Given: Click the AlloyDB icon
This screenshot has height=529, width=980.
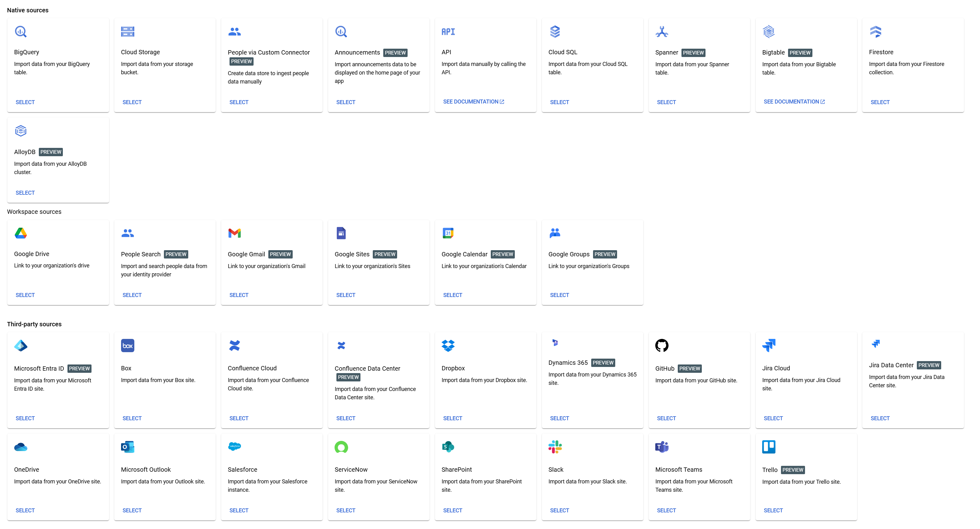Looking at the screenshot, I should pyautogui.click(x=21, y=131).
